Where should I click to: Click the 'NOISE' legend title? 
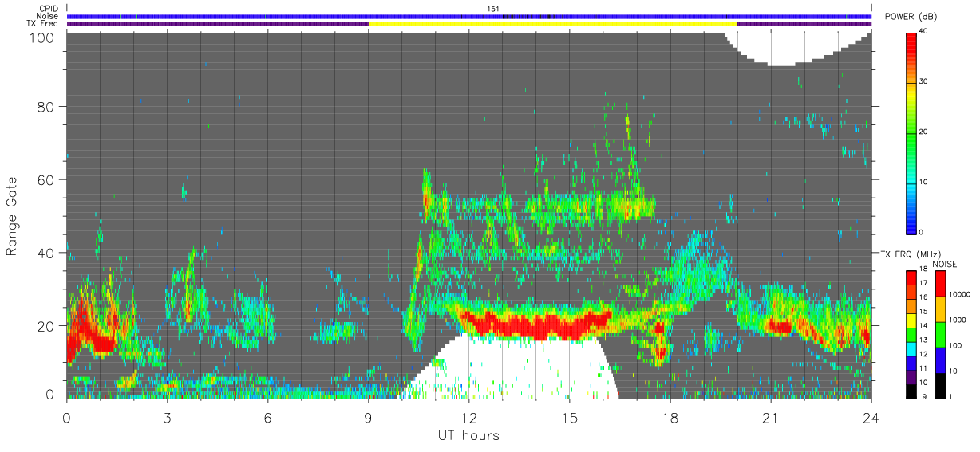click(x=944, y=264)
